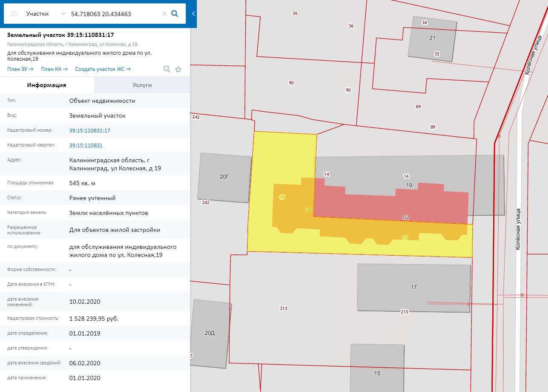
Task: Click gray building 21 on the map
Action: coord(432,38)
